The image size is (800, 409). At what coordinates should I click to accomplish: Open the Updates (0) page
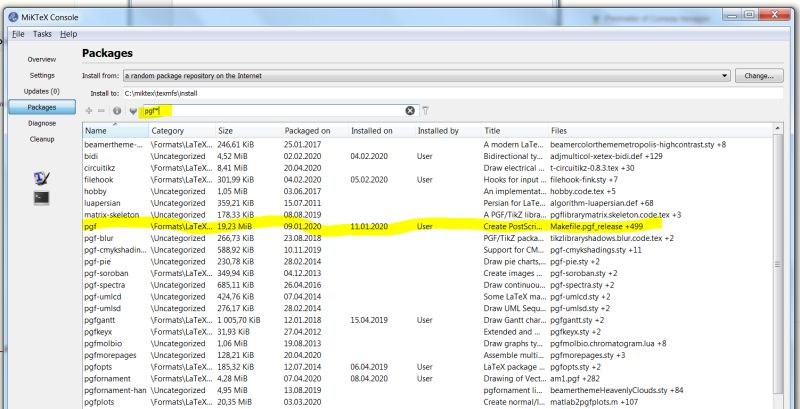click(42, 91)
